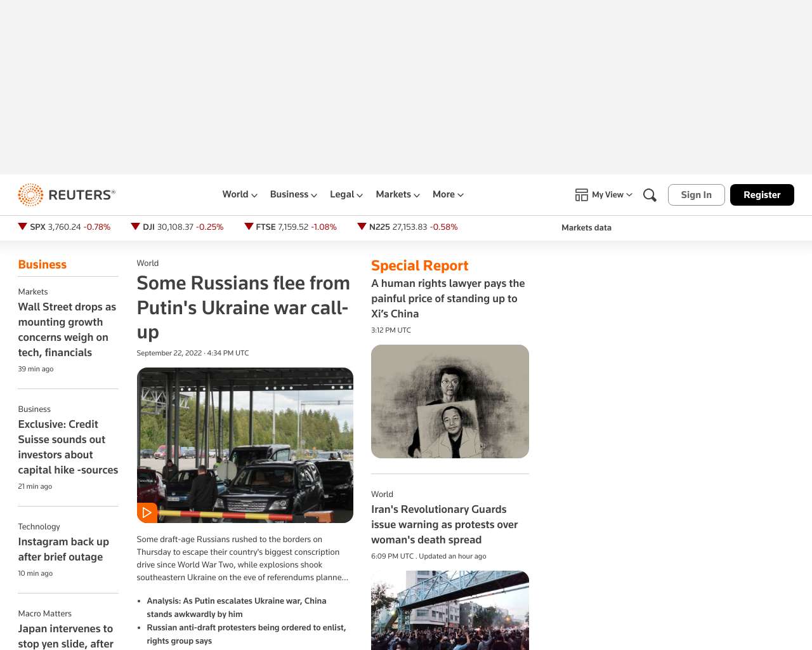Click the World label above the Iran story

click(382, 494)
